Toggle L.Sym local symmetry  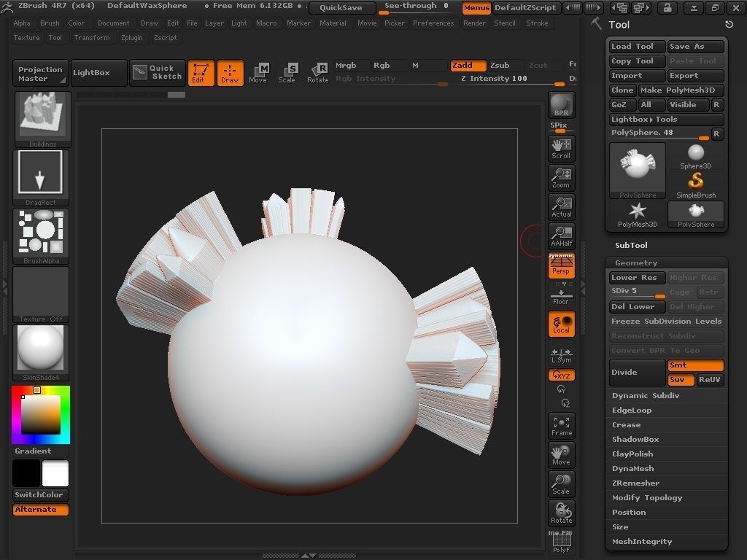(561, 355)
